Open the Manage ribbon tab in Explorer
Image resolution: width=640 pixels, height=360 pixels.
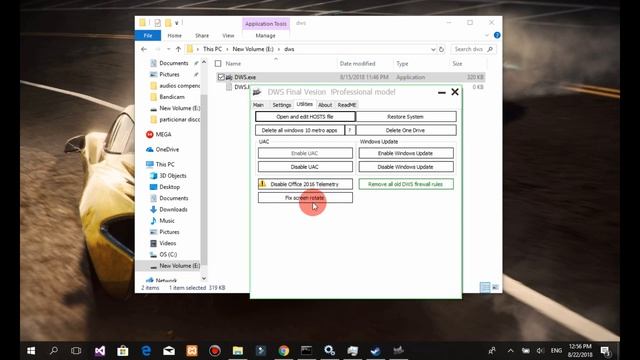click(265, 36)
